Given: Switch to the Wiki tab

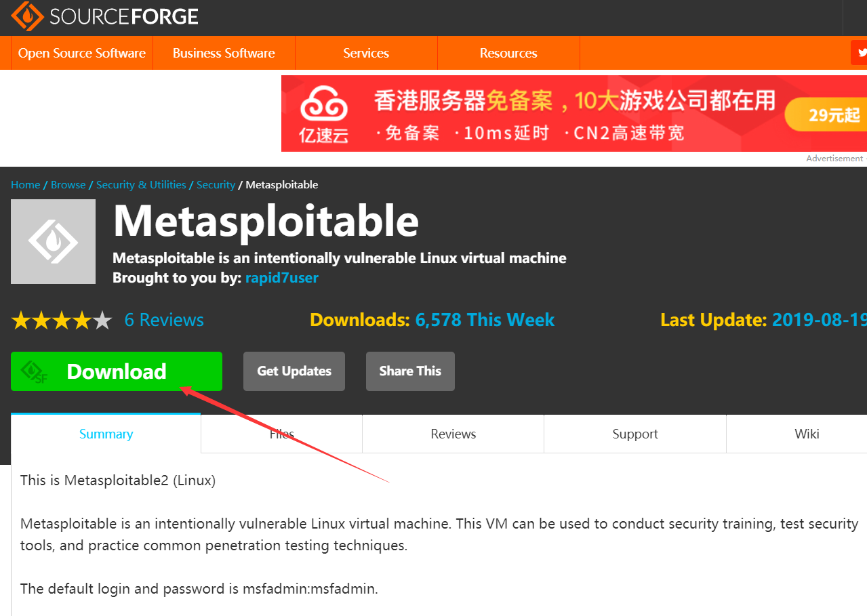Looking at the screenshot, I should [807, 434].
